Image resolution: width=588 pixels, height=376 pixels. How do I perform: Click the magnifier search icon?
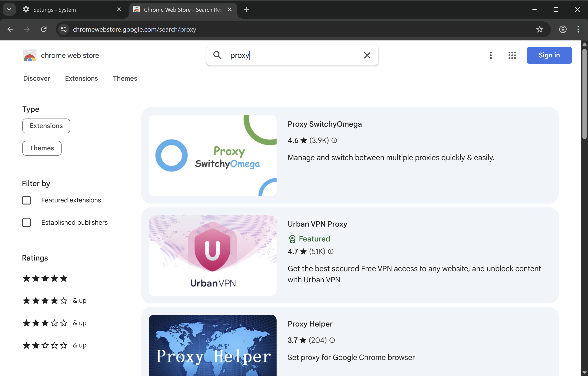click(217, 55)
